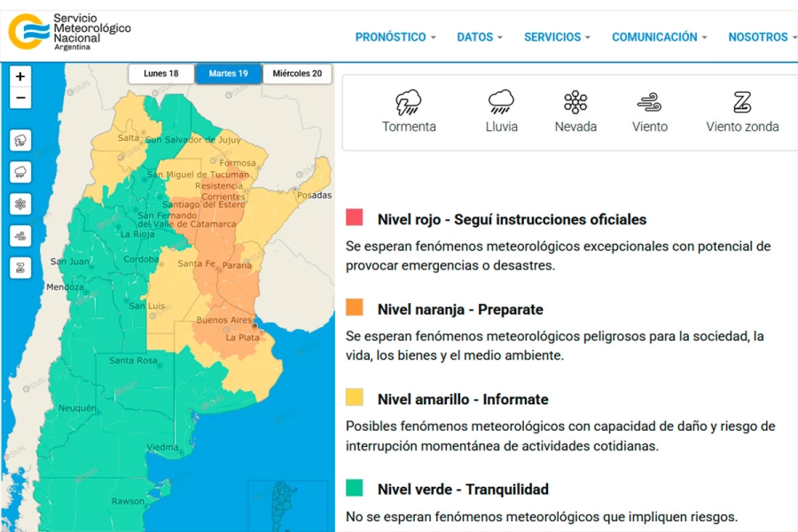This screenshot has width=798, height=532.
Task: Open the NOSOTROS navigation menu
Action: click(763, 37)
